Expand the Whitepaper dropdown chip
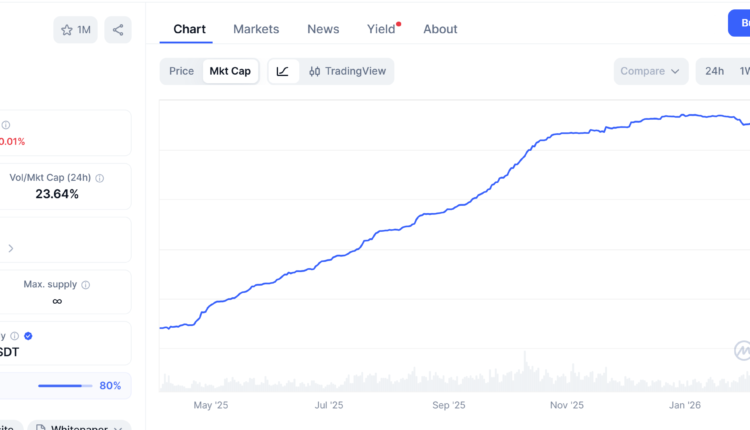750x430 pixels. point(79,426)
